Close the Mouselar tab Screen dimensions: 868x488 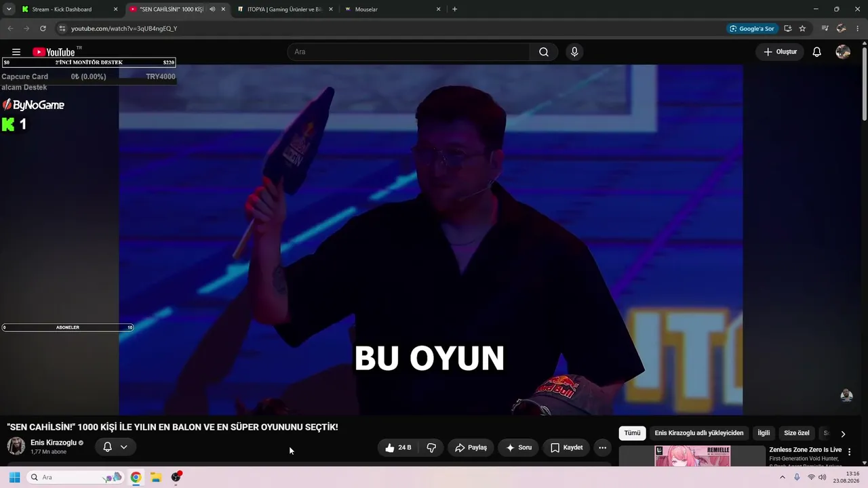tap(438, 9)
